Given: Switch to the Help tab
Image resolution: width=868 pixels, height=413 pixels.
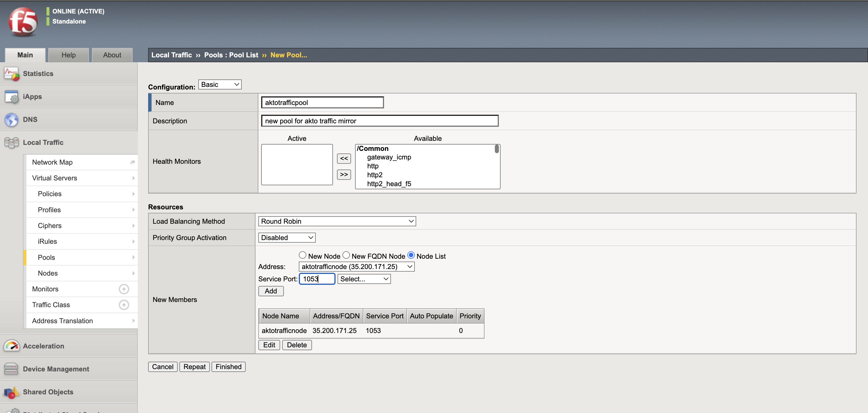Looking at the screenshot, I should (x=68, y=55).
